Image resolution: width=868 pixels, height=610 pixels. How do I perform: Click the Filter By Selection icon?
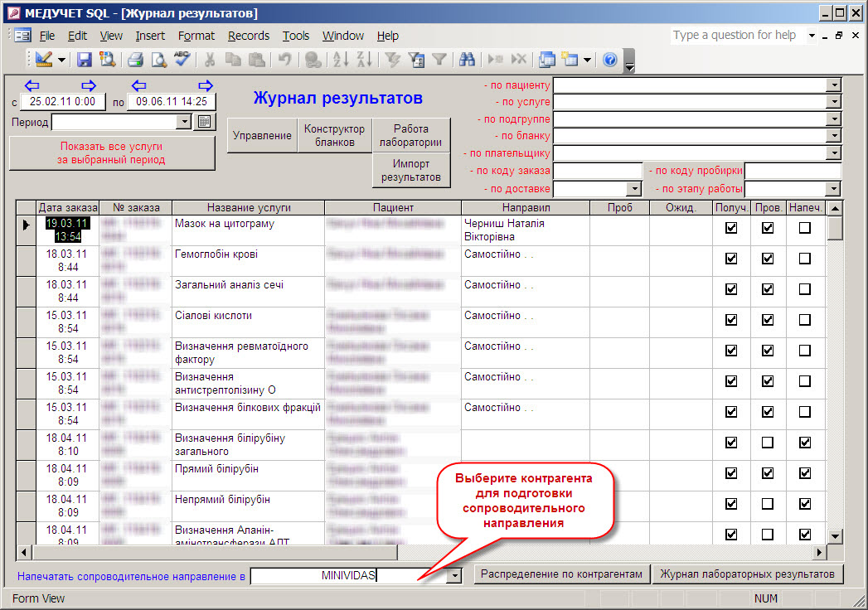point(393,59)
